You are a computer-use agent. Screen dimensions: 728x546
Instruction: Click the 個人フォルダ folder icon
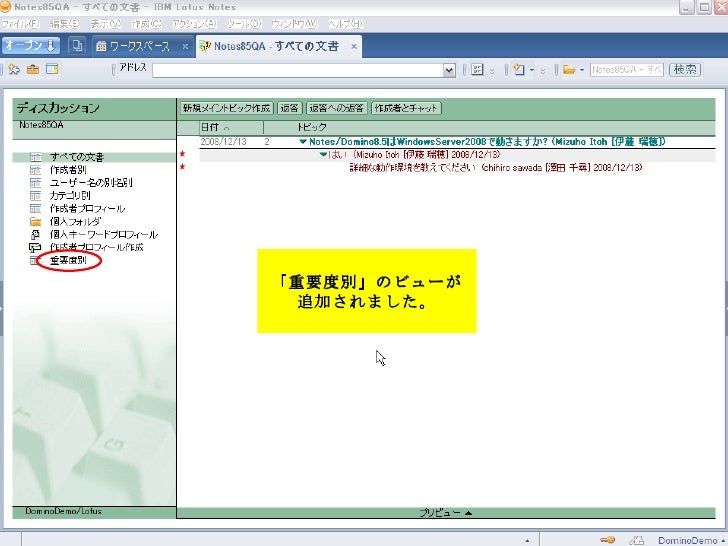[36, 221]
